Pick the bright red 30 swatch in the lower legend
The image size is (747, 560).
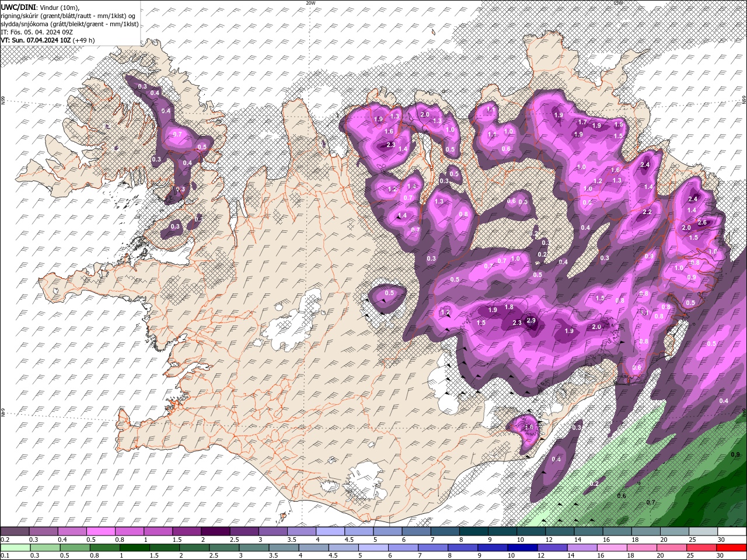732,548
